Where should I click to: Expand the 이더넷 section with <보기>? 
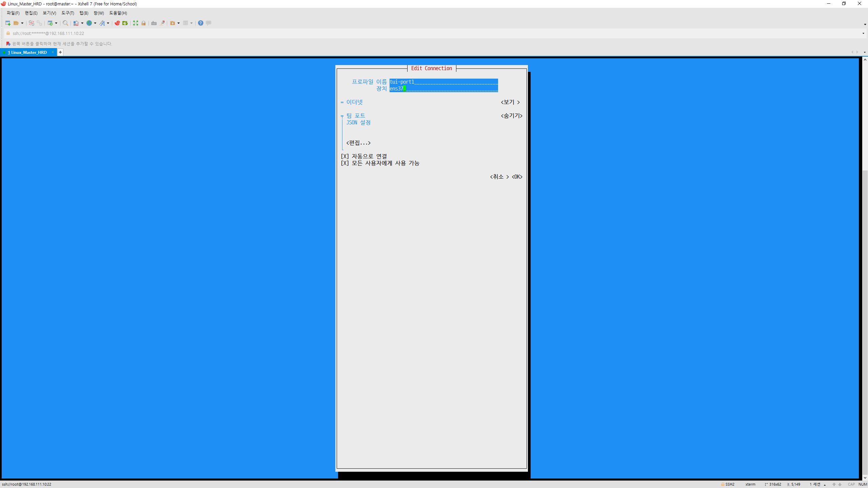(510, 102)
